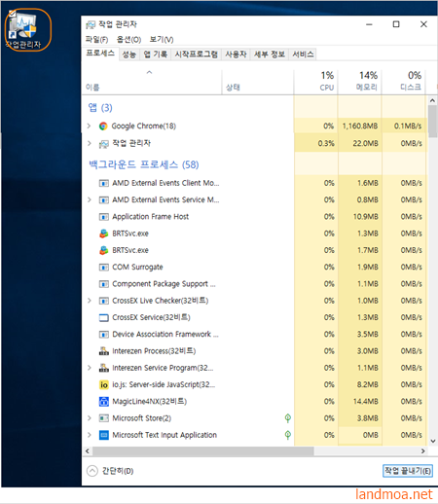Select the MagicLine4NX process icon
Screen dimensions: 438x504
point(103,402)
